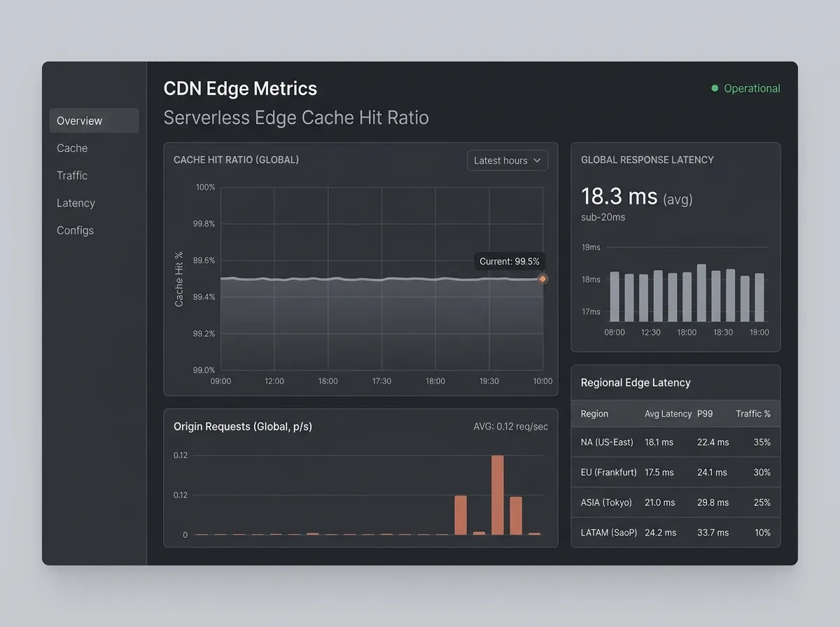The width and height of the screenshot is (840, 627).
Task: Click the tallest origin requests bar
Action: pyautogui.click(x=498, y=495)
